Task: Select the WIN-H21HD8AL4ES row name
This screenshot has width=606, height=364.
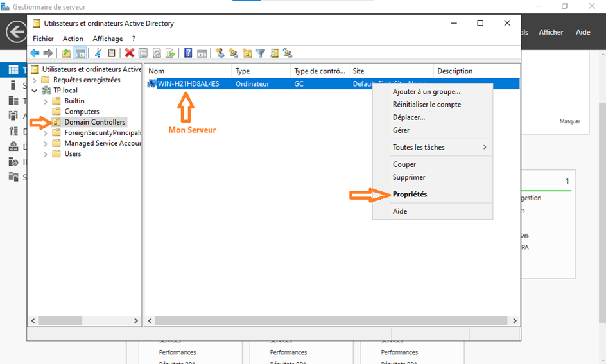Action: click(189, 84)
